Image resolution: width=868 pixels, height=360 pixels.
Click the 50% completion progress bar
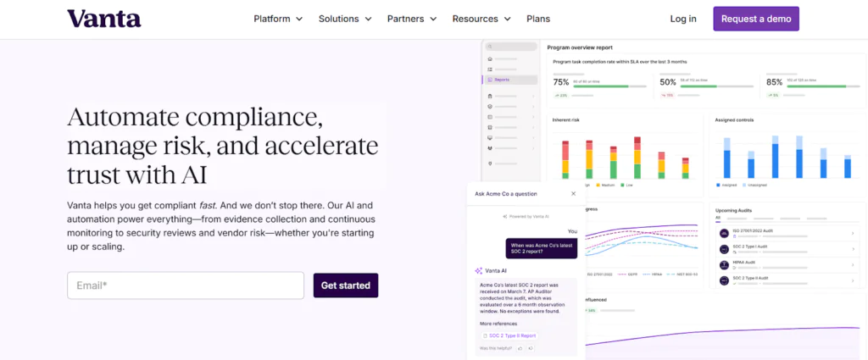coord(717,86)
